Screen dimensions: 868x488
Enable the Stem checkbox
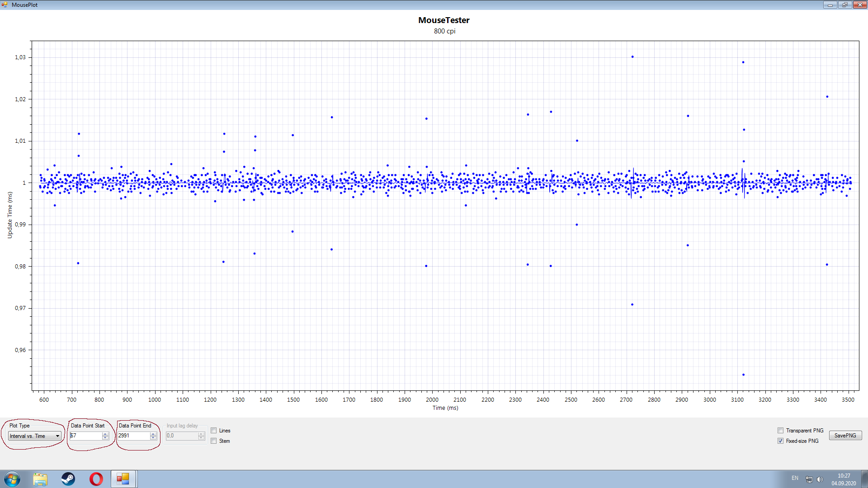click(x=214, y=441)
